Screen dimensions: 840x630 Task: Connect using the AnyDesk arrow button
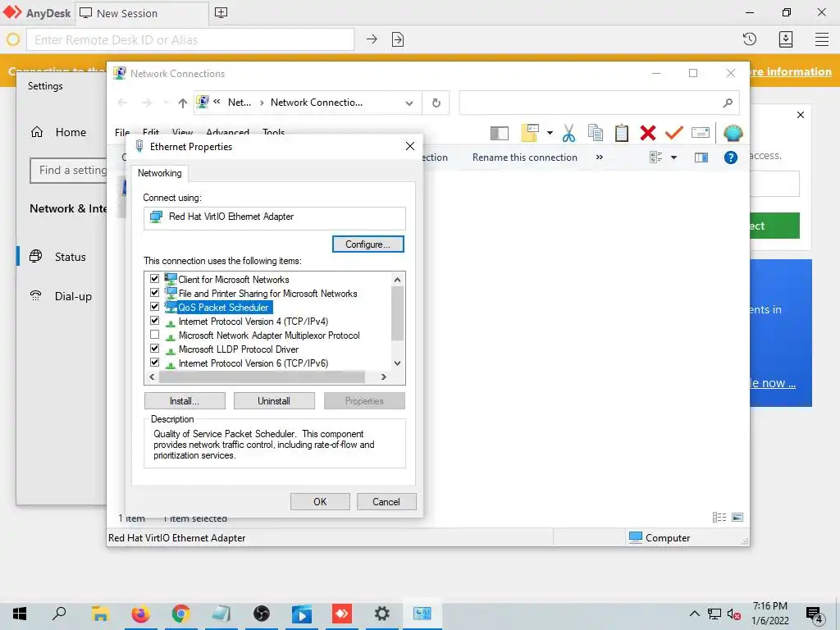(x=372, y=39)
